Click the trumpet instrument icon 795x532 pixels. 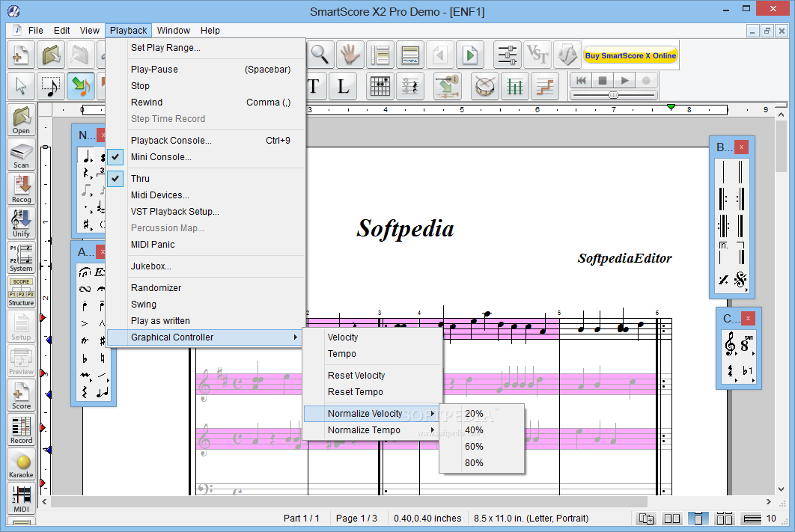(x=448, y=86)
